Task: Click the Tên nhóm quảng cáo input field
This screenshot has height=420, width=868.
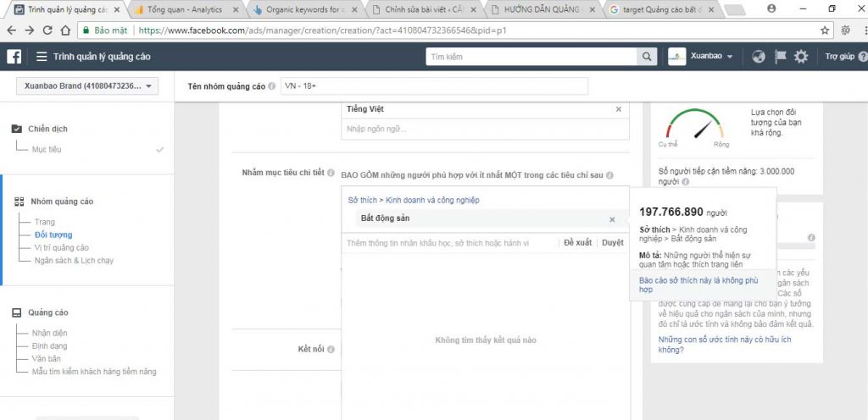Action: point(435,86)
